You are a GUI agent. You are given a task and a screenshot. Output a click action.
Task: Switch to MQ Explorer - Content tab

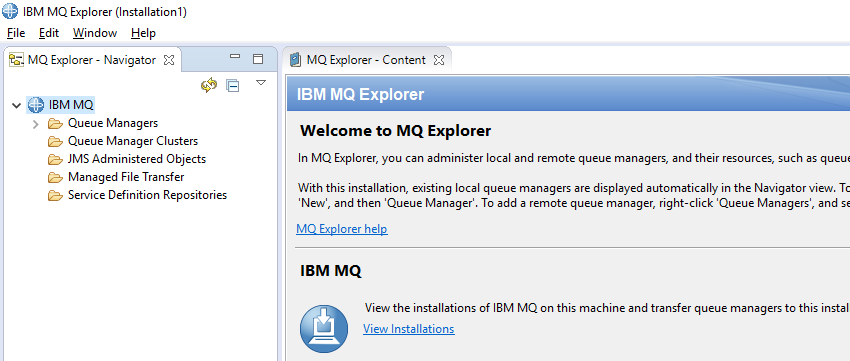pos(366,60)
